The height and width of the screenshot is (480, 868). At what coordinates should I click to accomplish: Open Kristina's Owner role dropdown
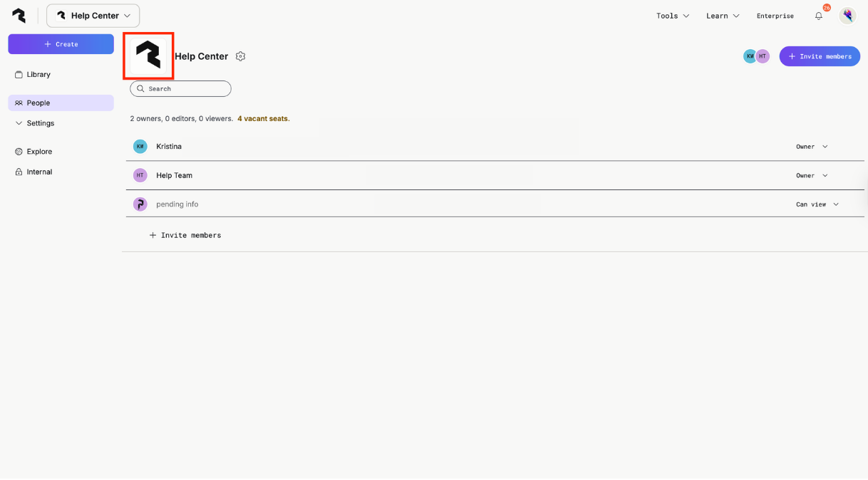(x=812, y=147)
